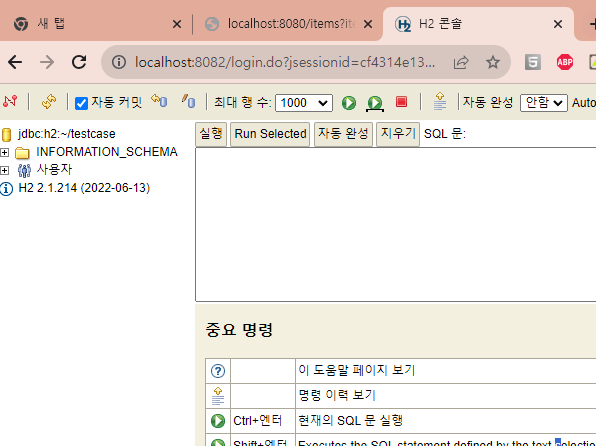The image size is (596, 446).
Task: Click the disconnect icon in H2 toolbar
Action: click(10, 102)
